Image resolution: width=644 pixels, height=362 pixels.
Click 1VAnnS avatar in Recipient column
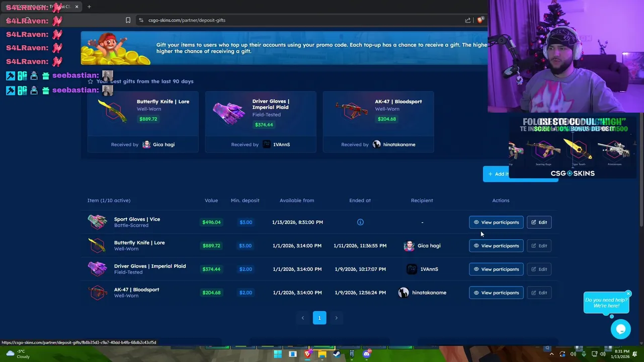pyautogui.click(x=412, y=269)
